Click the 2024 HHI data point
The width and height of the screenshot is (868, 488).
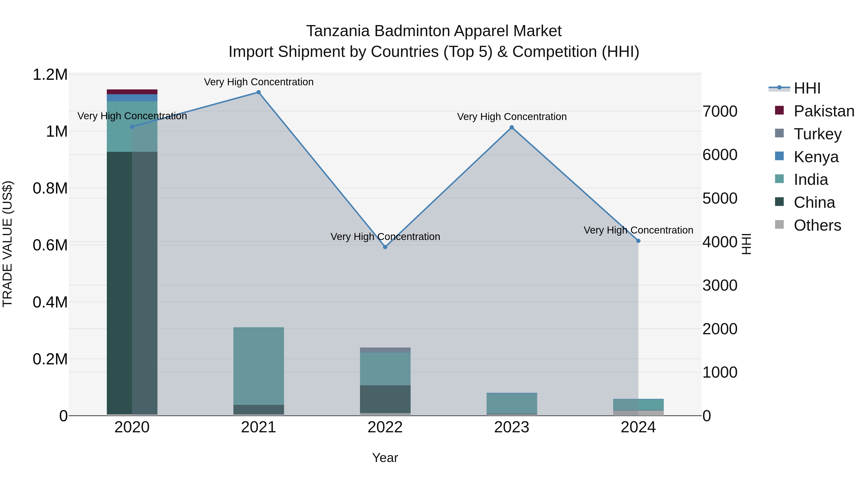[638, 241]
